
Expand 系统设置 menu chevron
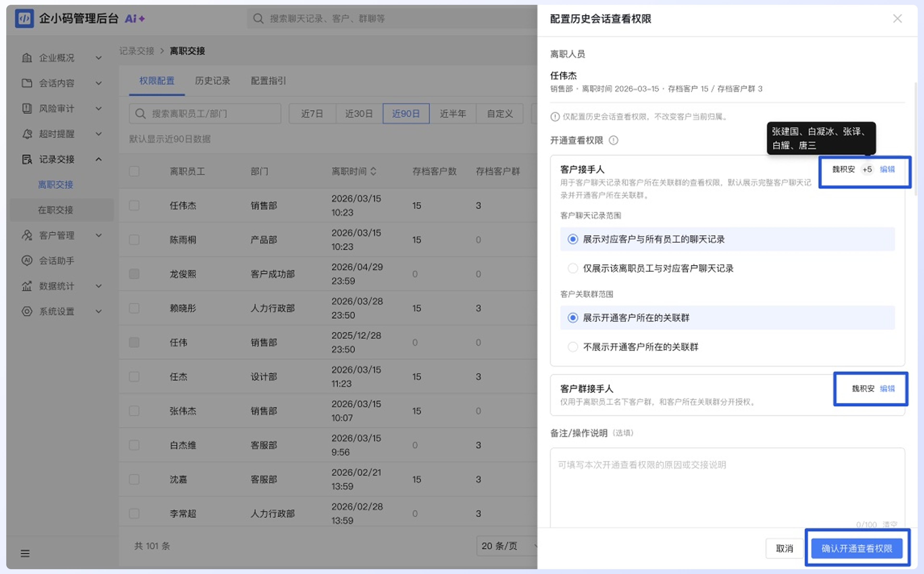pyautogui.click(x=99, y=311)
